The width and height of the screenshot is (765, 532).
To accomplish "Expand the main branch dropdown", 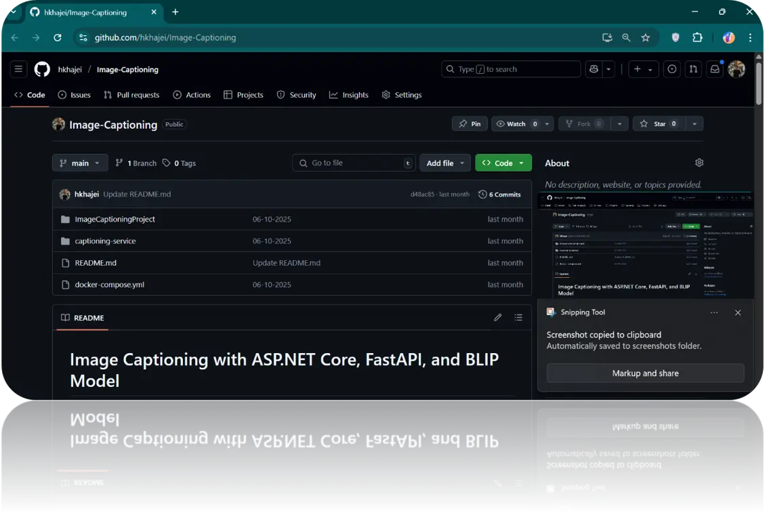I will pos(80,163).
